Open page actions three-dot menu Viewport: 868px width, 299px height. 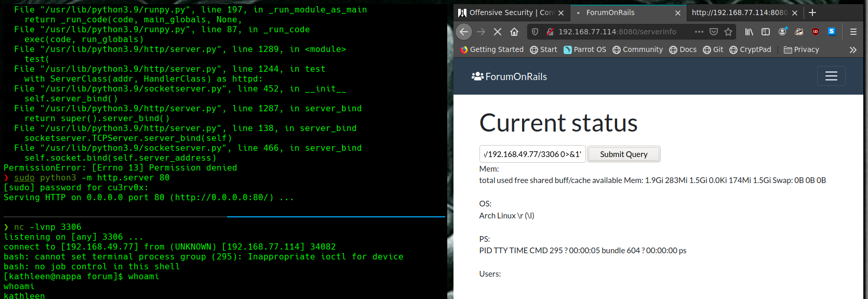(x=699, y=32)
